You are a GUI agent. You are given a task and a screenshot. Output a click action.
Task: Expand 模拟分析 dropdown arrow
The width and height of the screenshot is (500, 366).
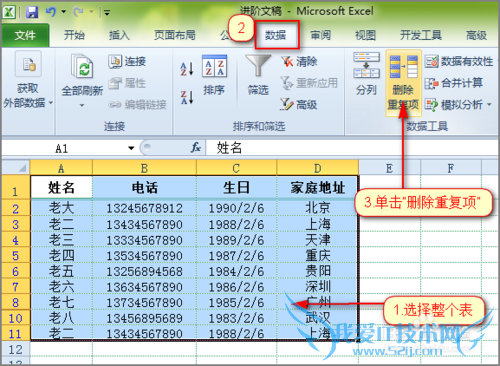click(x=489, y=105)
